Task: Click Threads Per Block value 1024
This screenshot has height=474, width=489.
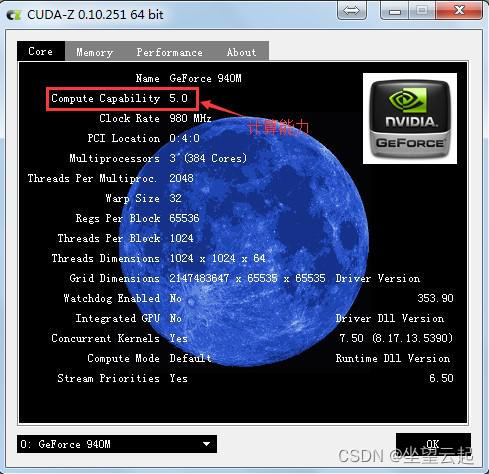Action: (181, 238)
